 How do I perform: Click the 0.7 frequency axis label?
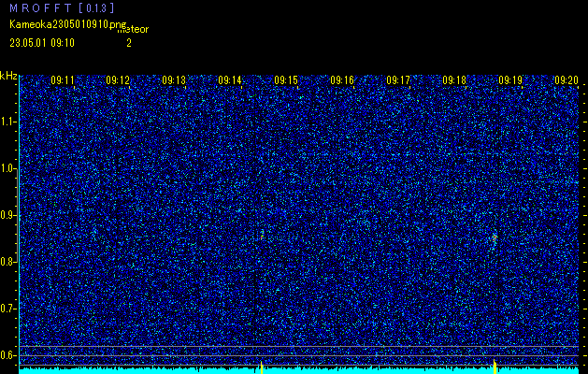(7, 309)
